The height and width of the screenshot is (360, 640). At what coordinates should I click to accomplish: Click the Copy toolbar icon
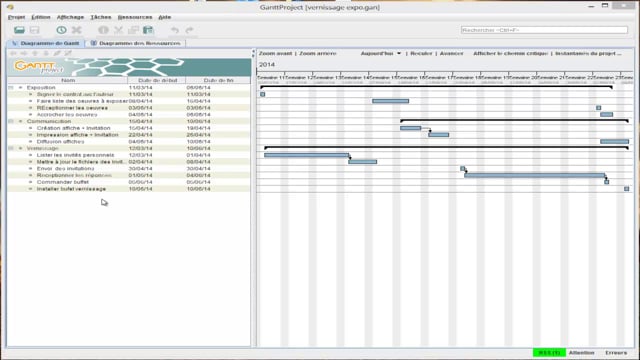point(133,30)
